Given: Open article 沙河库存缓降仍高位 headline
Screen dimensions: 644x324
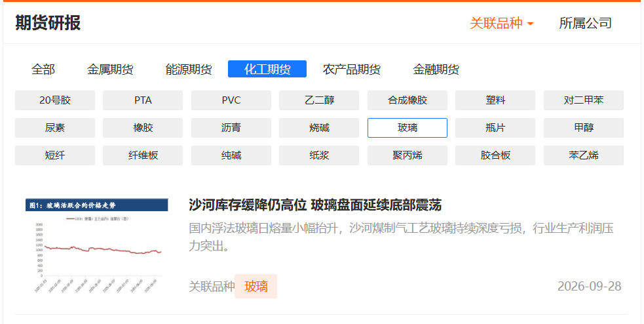Looking at the screenshot, I should [315, 205].
